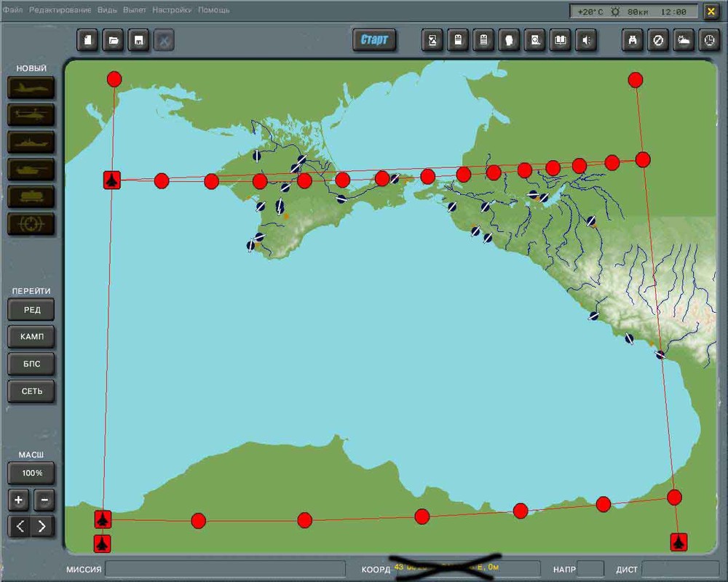Open weather settings cloud icon
728x582 pixels.
pyautogui.click(x=684, y=41)
